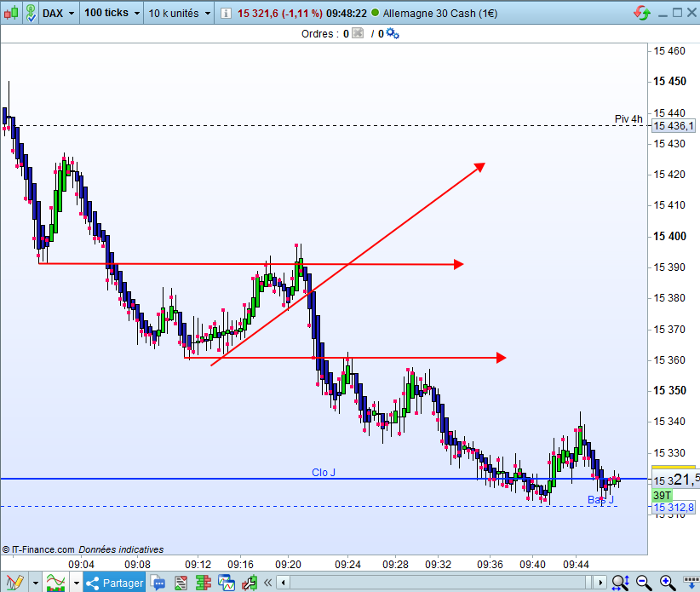The width and height of the screenshot is (700, 592).
Task: Open the order book icon
Action: click(204, 583)
